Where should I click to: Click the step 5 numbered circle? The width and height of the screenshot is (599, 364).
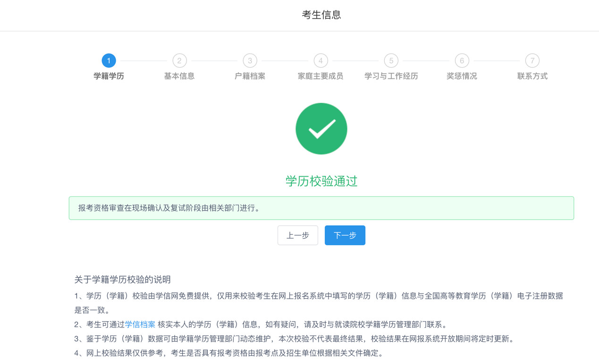pos(391,60)
